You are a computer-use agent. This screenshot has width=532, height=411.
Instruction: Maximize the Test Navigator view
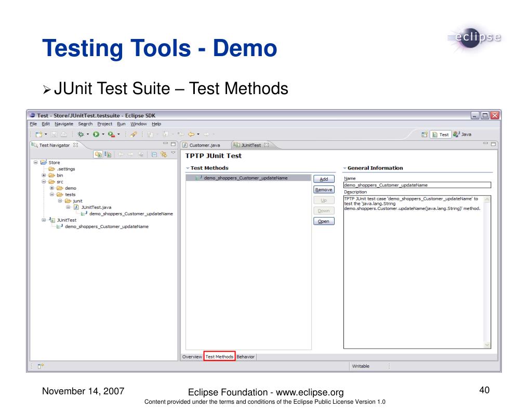[x=173, y=144]
